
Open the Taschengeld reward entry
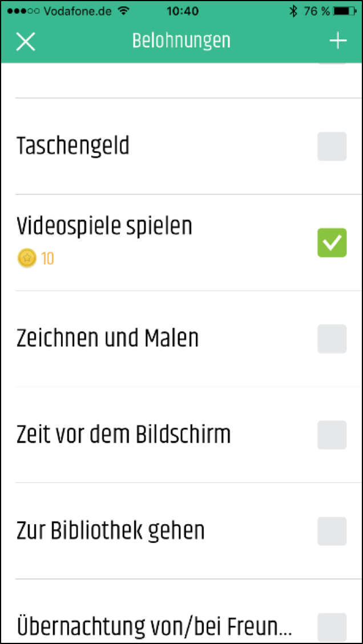(73, 146)
